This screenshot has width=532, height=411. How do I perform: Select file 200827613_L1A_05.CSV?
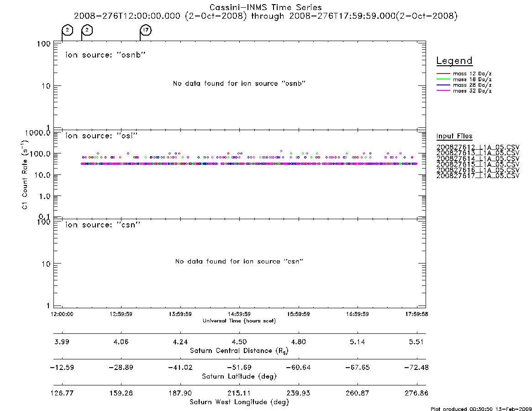pos(478,153)
